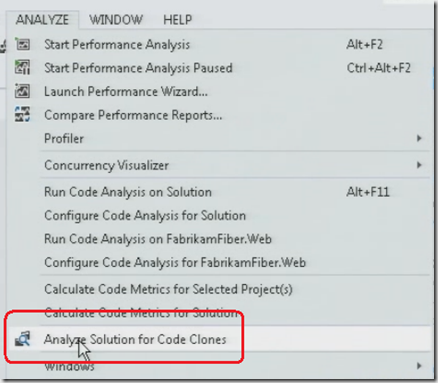Choose Compare Performance Reports entry text
Screen dimensions: 438x383
tap(133, 115)
